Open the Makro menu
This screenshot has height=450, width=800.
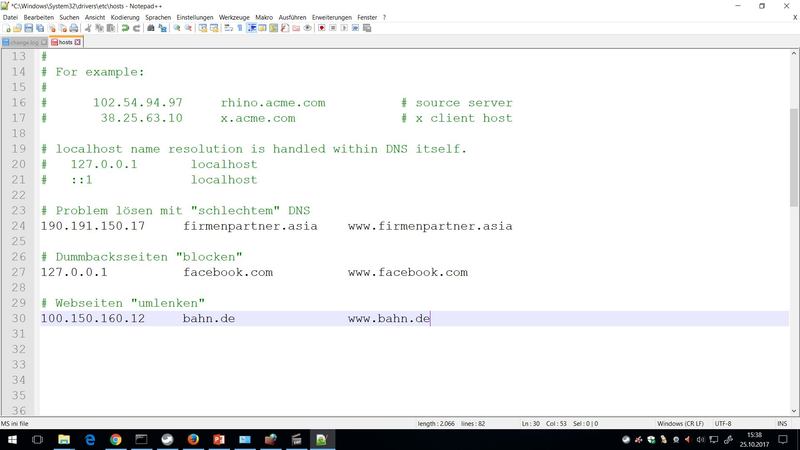264,17
